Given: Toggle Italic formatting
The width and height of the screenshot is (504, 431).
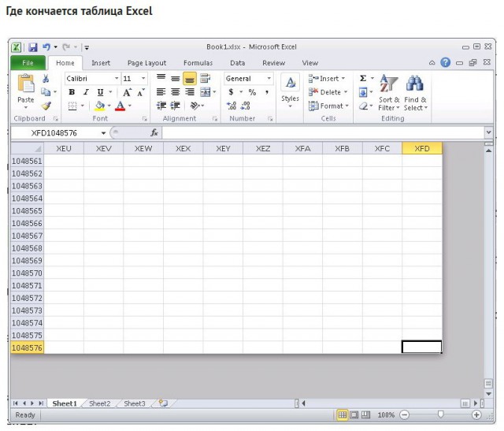Looking at the screenshot, I should click(86, 93).
